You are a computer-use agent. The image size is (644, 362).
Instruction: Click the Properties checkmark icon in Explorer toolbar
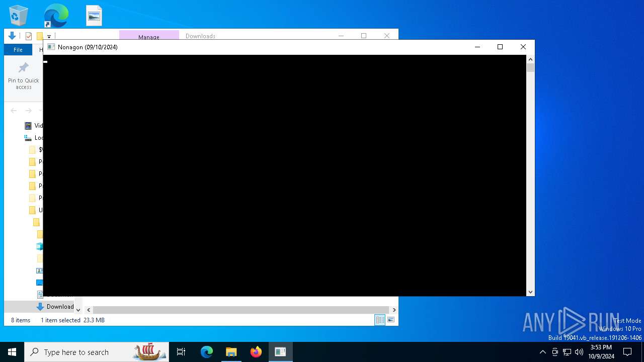pyautogui.click(x=29, y=36)
